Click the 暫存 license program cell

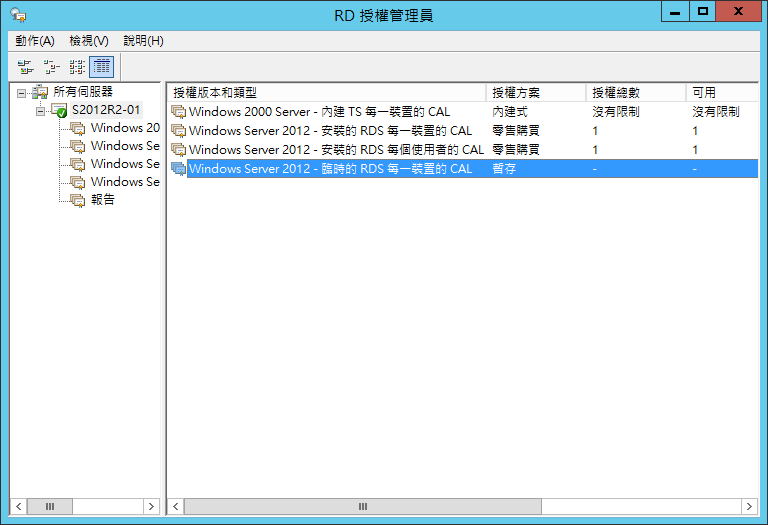504,168
